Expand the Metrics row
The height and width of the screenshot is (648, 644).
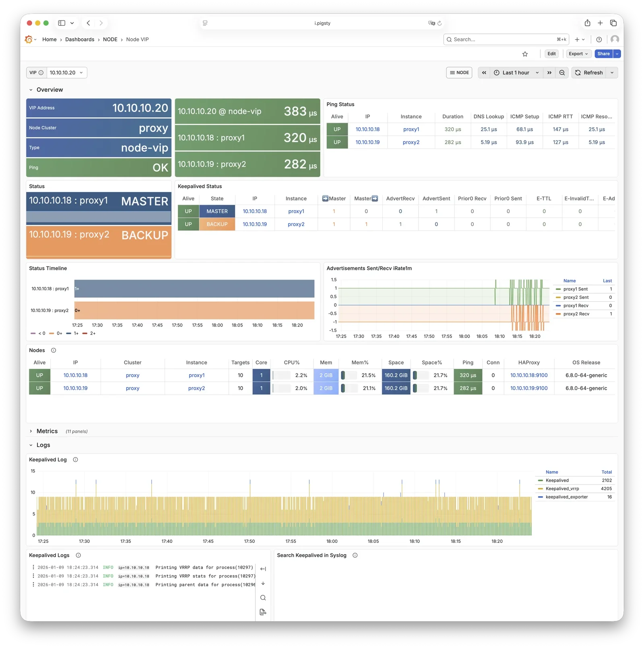[47, 431]
